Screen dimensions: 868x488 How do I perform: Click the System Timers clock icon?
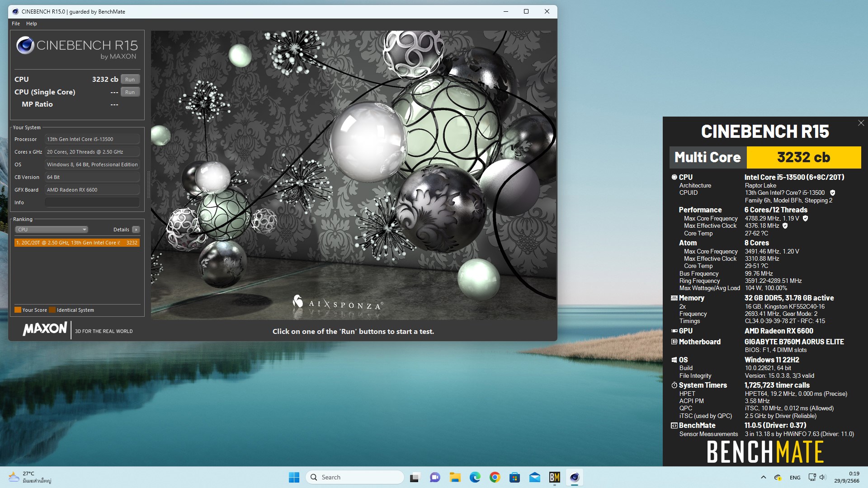[x=674, y=385]
